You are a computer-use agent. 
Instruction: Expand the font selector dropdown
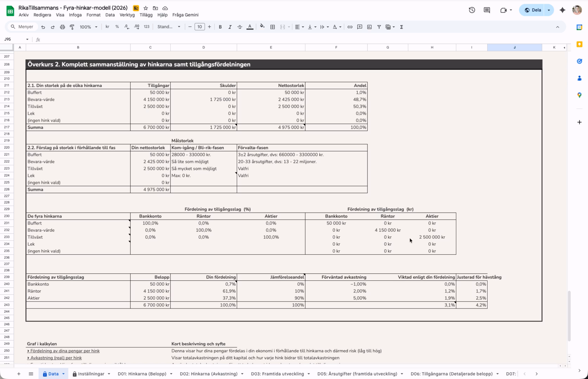169,27
